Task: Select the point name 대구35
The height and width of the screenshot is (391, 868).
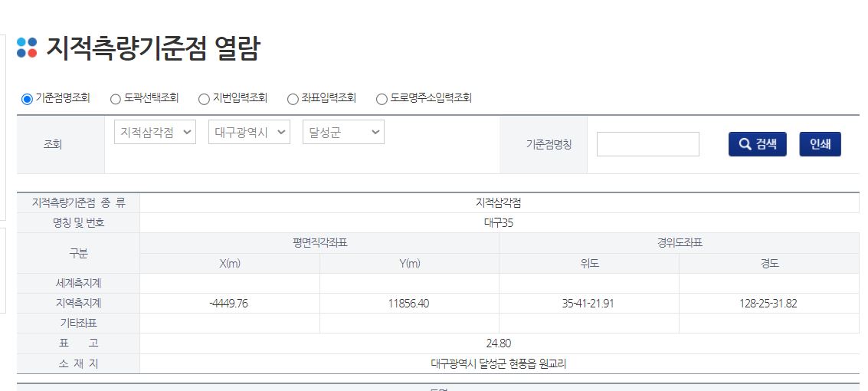Action: [499, 223]
